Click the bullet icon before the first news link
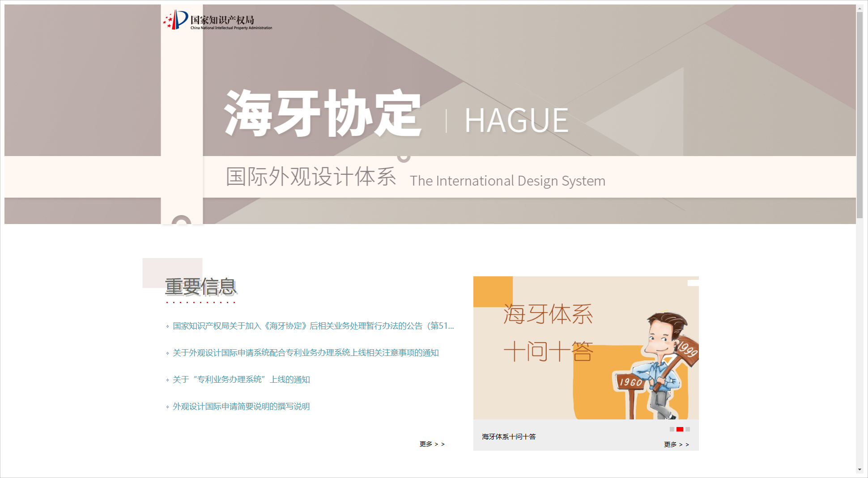 click(x=167, y=327)
